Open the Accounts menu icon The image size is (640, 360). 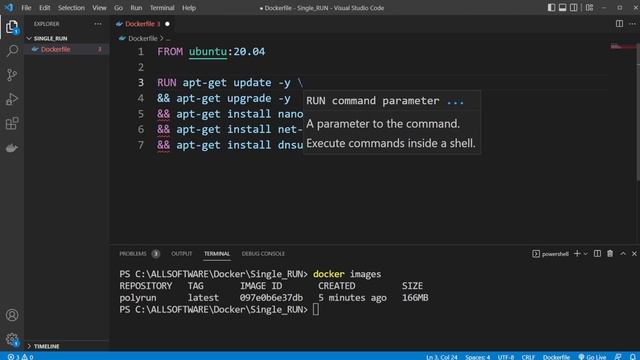coord(12,315)
